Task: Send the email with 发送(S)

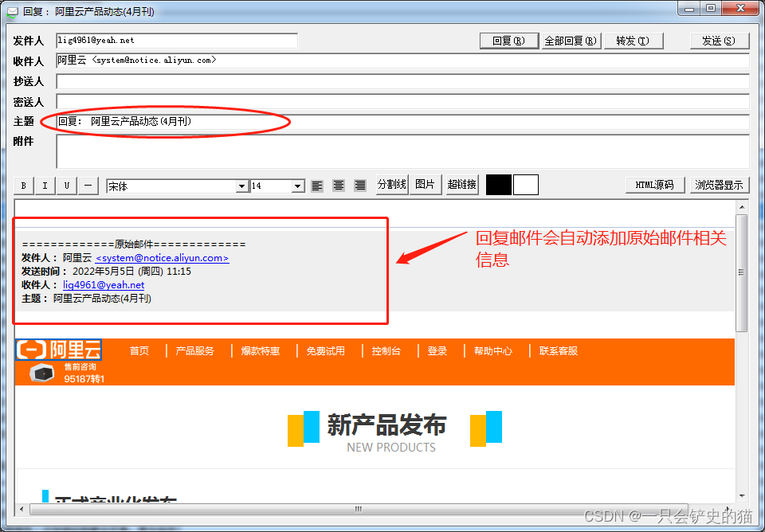Action: tap(719, 41)
